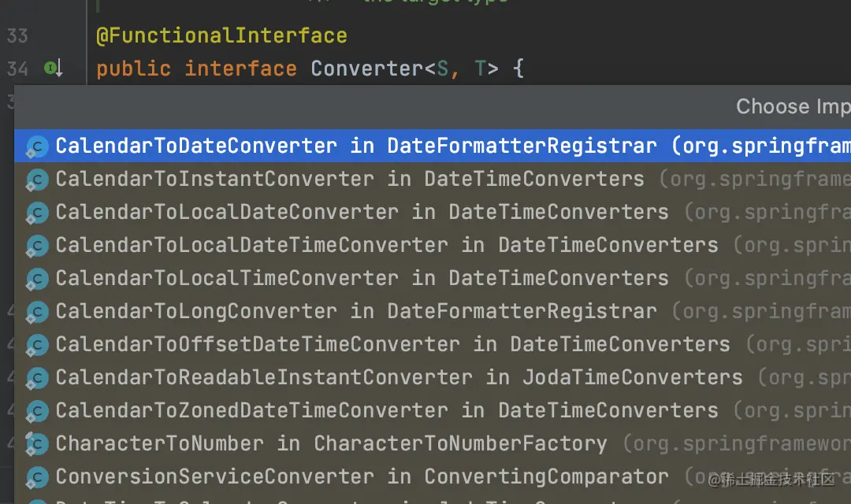The height and width of the screenshot is (504, 851).
Task: Click line number 34 in the gutter
Action: click(x=17, y=69)
